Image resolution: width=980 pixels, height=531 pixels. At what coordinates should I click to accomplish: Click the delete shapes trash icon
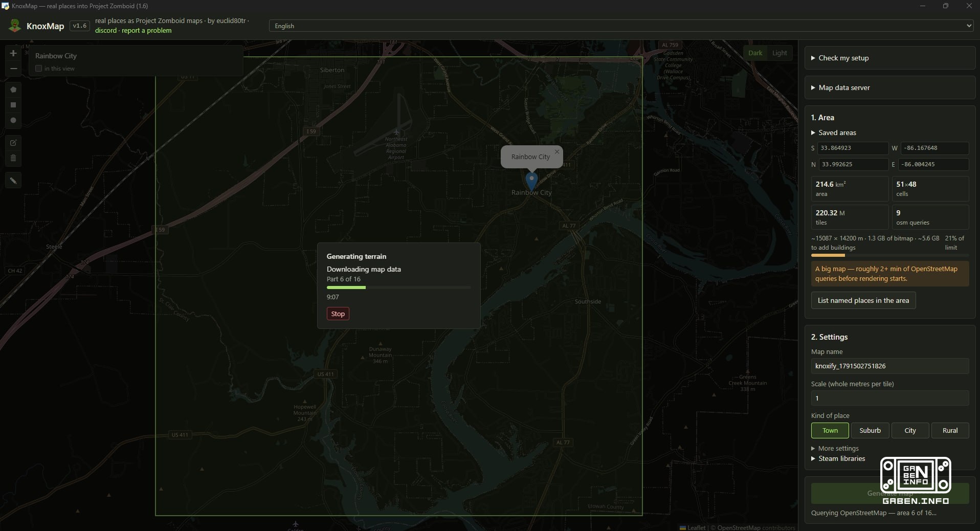(13, 158)
